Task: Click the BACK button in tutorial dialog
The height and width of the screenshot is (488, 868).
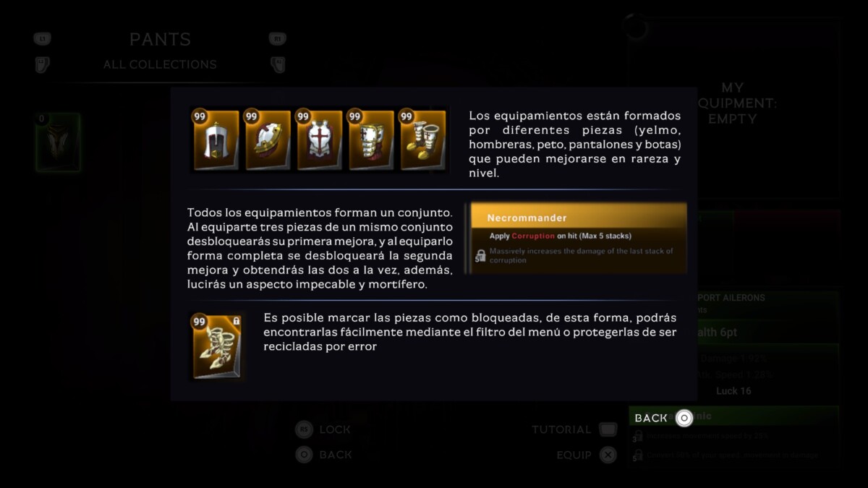Action: tap(651, 418)
